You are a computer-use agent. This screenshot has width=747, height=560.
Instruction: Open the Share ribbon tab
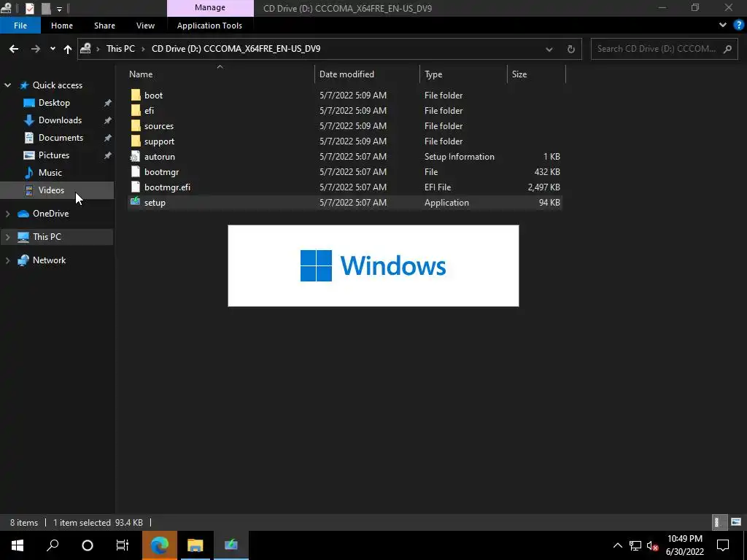(x=104, y=26)
